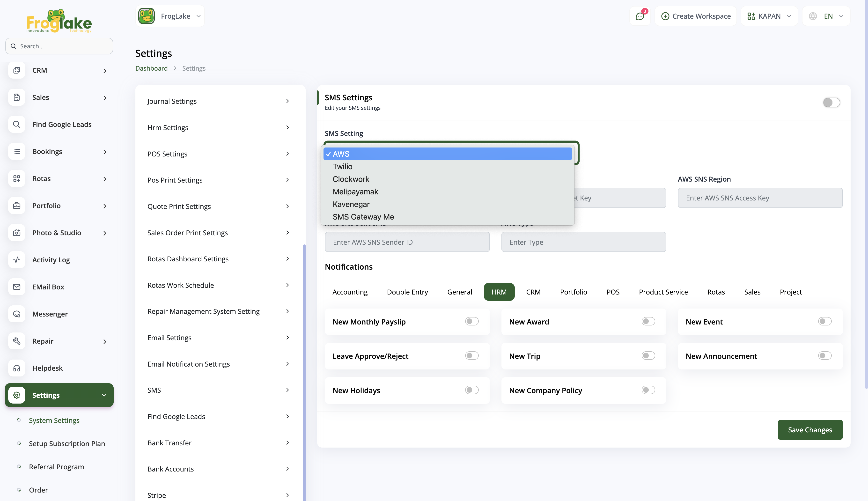868x501 pixels.
Task: Expand the EN language selector
Action: click(826, 16)
